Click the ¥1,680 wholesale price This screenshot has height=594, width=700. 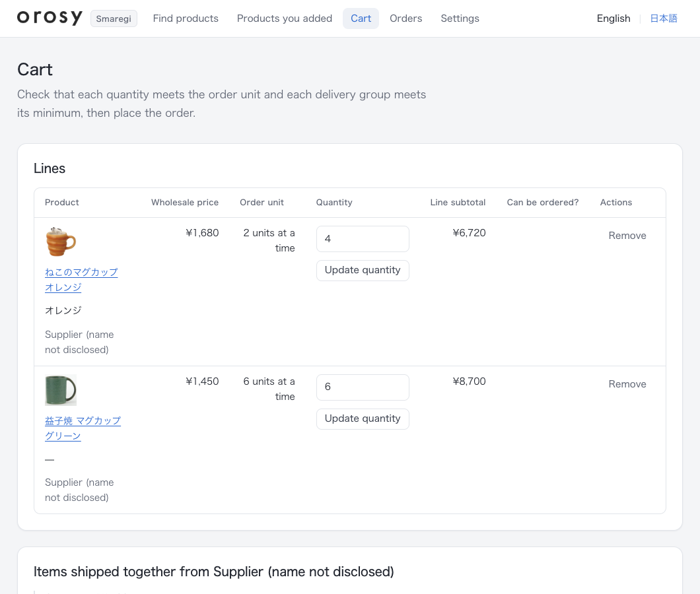pos(202,233)
